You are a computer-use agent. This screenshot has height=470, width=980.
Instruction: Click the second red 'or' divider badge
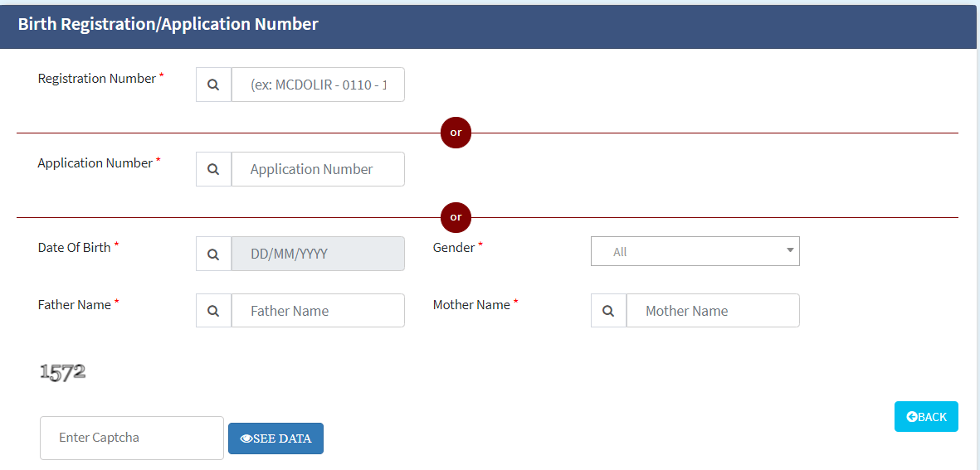[x=456, y=217]
